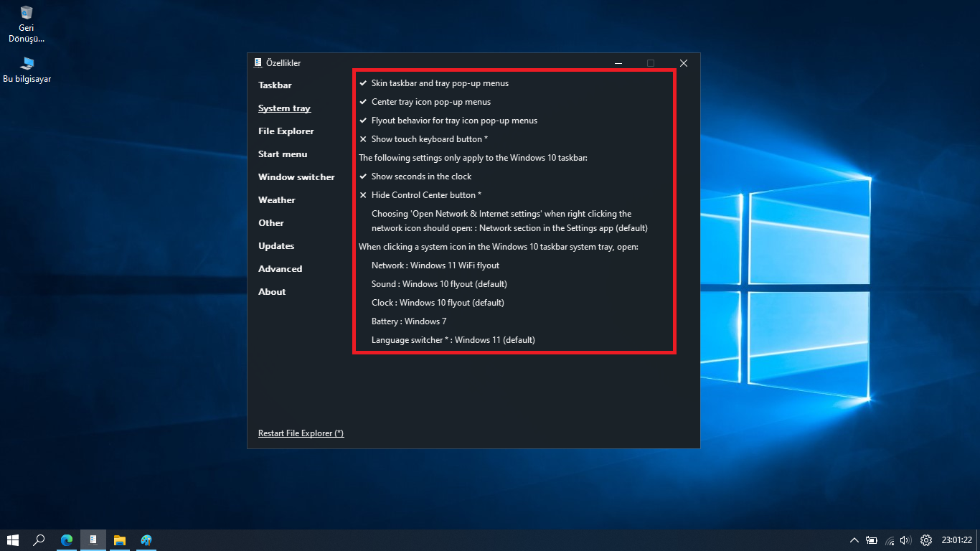The height and width of the screenshot is (551, 980).
Task: Change the Language switcher option
Action: pos(453,340)
